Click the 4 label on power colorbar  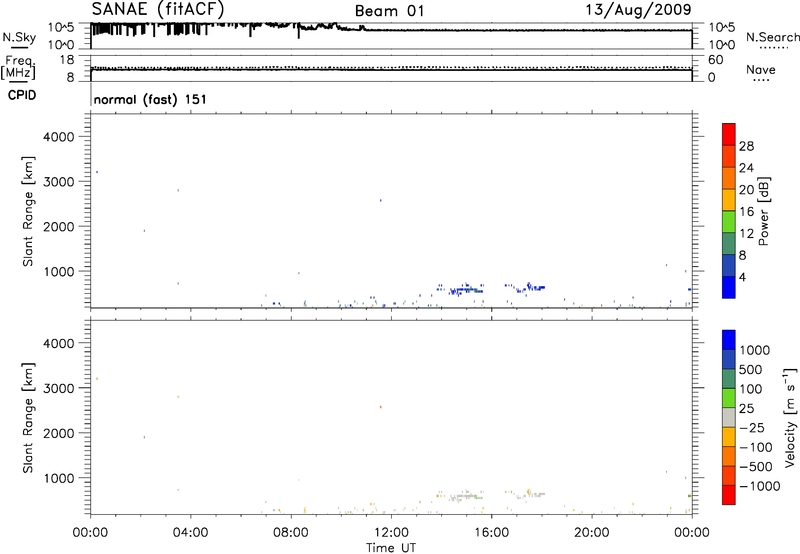point(743,277)
